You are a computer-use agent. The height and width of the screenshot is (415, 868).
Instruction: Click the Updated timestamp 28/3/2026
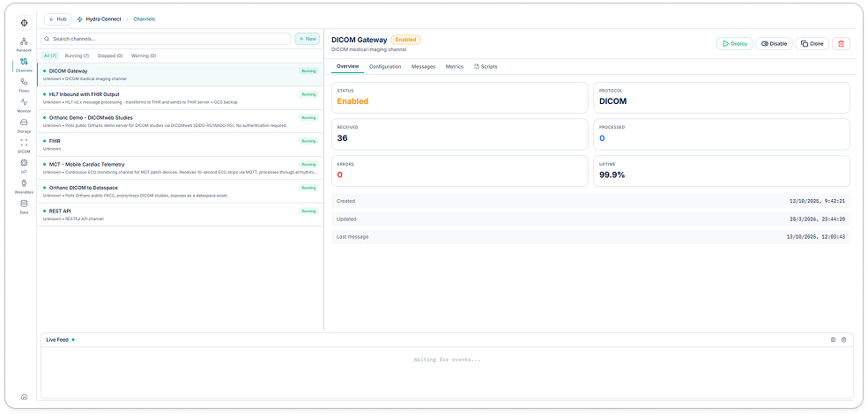click(817, 219)
